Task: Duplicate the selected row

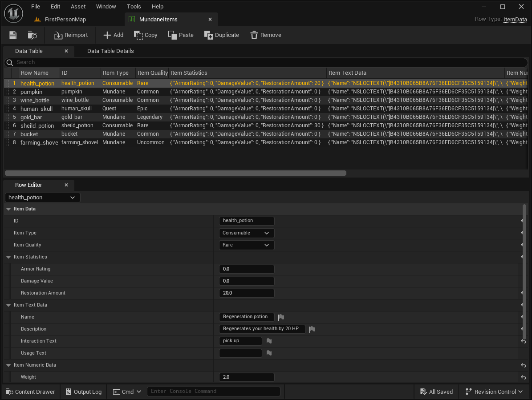Action: click(221, 35)
